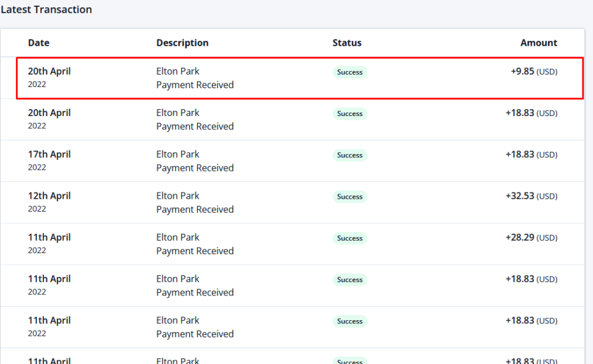The width and height of the screenshot is (593, 364).
Task: Open Elton Park in the +28.29 transaction
Action: point(178,237)
